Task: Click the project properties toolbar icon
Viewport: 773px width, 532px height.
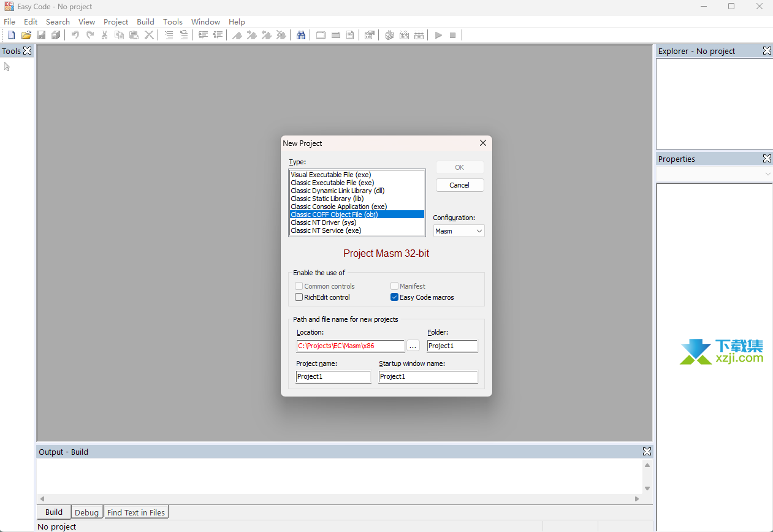Action: (x=370, y=35)
